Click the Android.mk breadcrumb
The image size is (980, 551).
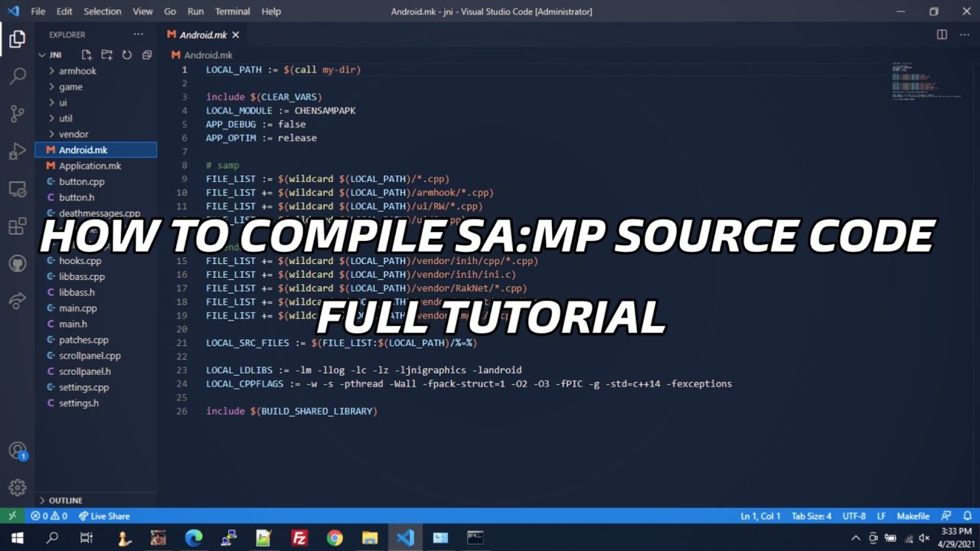[x=202, y=55]
